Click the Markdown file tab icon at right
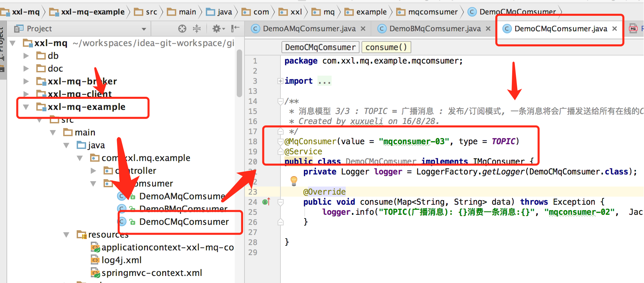Image resolution: width=644 pixels, height=283 pixels. pos(633,29)
